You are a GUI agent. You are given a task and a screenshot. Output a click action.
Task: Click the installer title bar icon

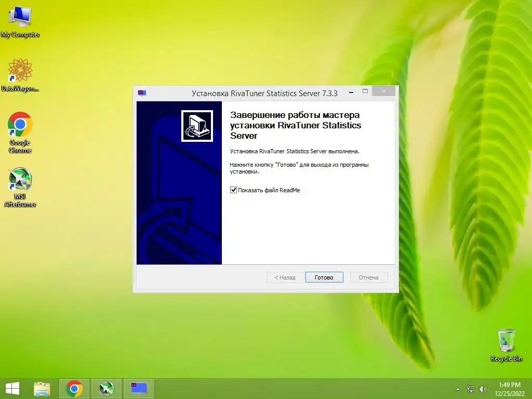[x=142, y=93]
